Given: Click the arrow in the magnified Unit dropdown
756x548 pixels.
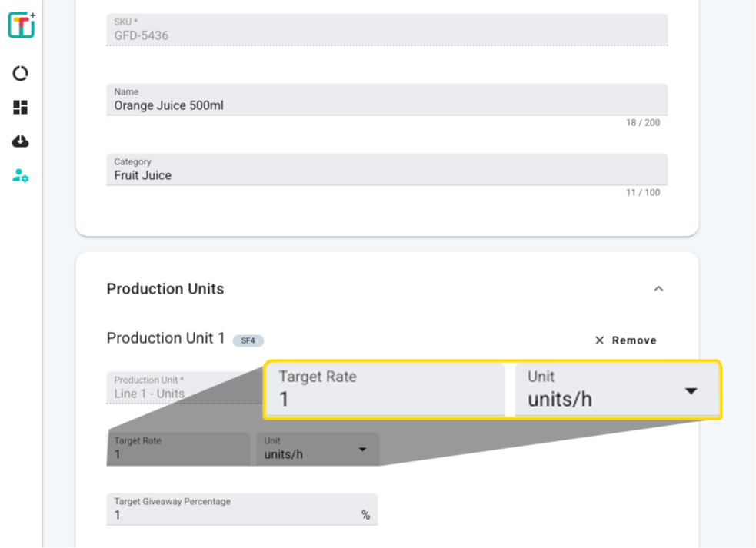Looking at the screenshot, I should point(691,391).
